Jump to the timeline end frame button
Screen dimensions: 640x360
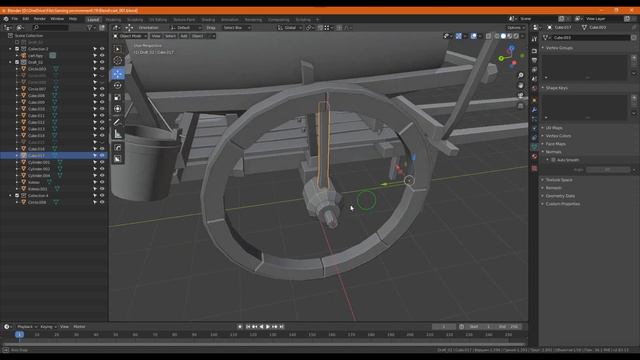coord(282,327)
